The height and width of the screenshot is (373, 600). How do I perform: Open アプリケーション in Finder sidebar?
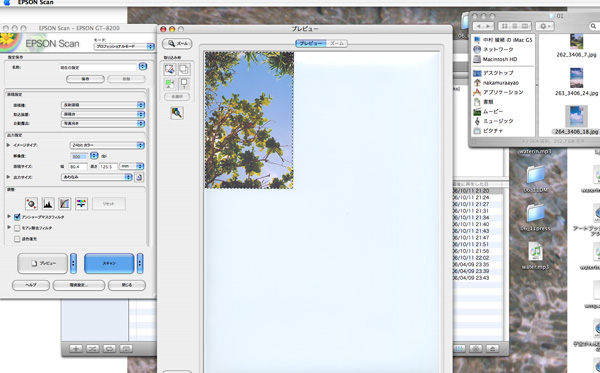[x=503, y=92]
